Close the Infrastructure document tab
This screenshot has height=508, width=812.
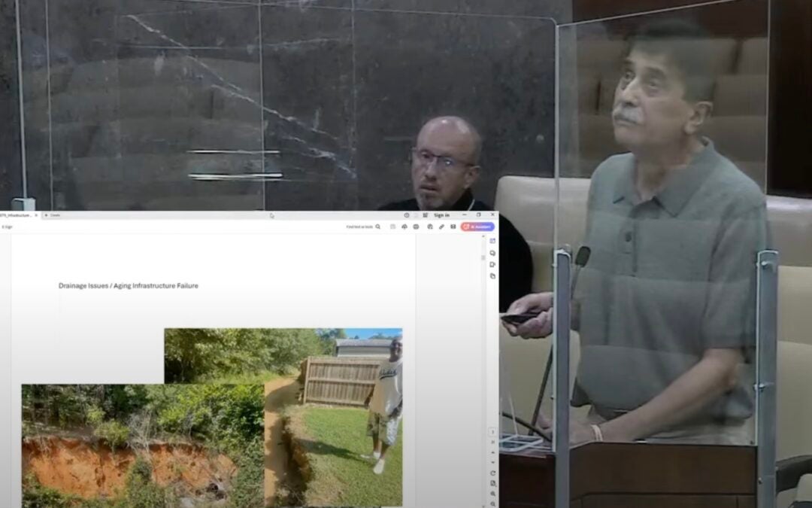[36, 215]
